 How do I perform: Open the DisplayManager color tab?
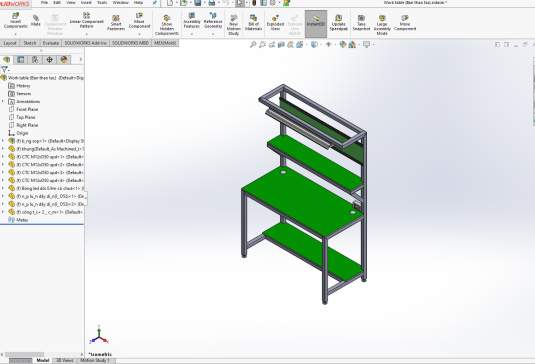point(64,60)
